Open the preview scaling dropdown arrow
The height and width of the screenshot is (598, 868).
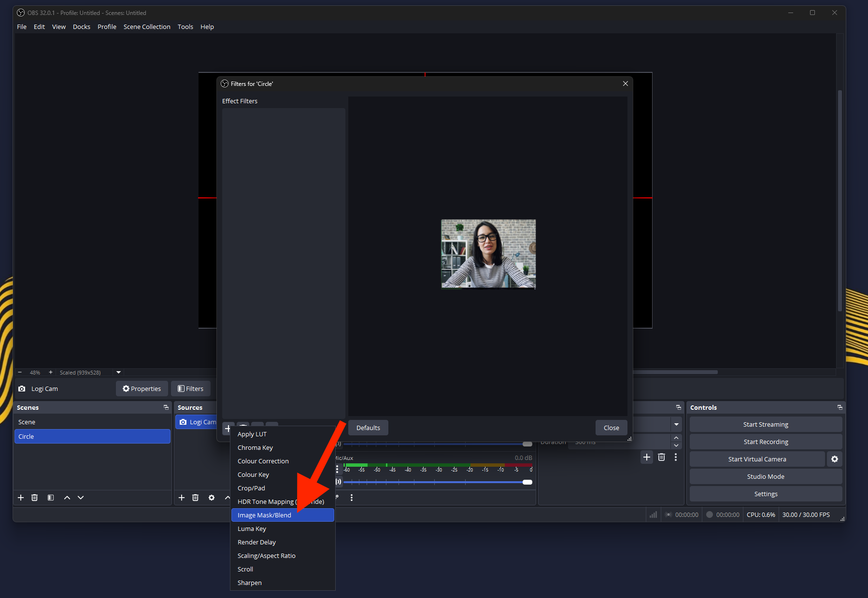pos(118,372)
